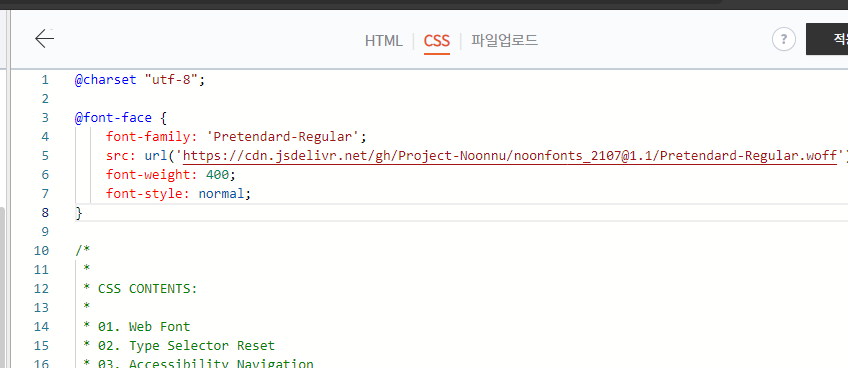Click the font-style: normal line

click(178, 194)
